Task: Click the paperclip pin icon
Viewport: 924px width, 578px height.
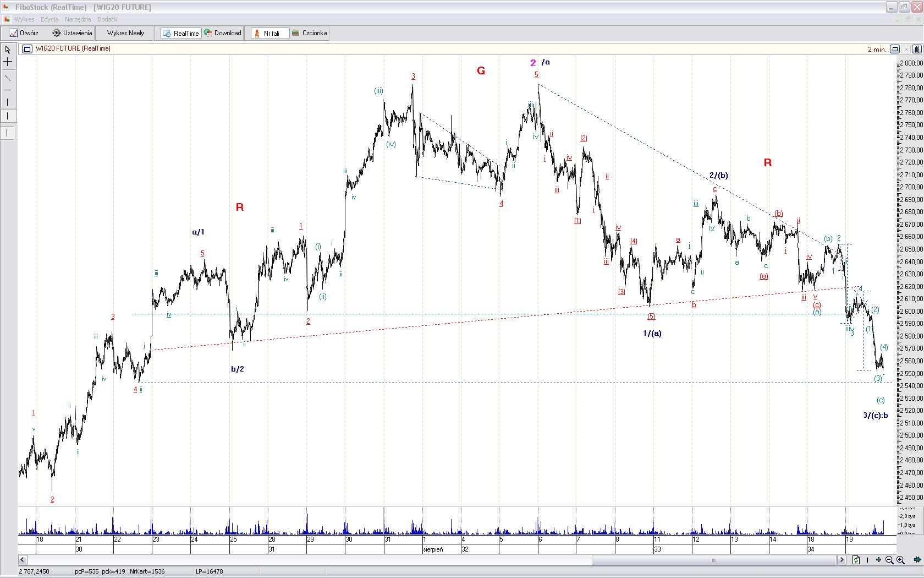Action: 917,49
